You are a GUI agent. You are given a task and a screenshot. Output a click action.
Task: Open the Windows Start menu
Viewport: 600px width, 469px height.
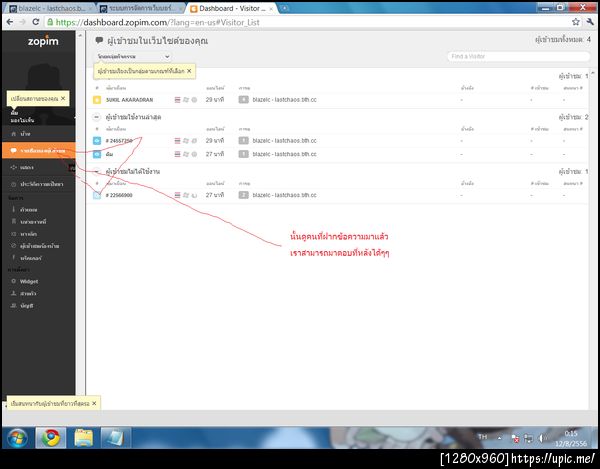[17, 438]
